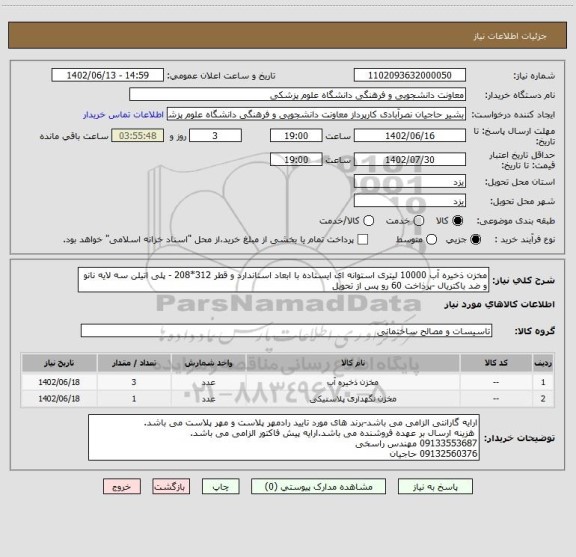This screenshot has width=576, height=557.
Task: Click the unit عدد in row 1
Action: click(208, 382)
